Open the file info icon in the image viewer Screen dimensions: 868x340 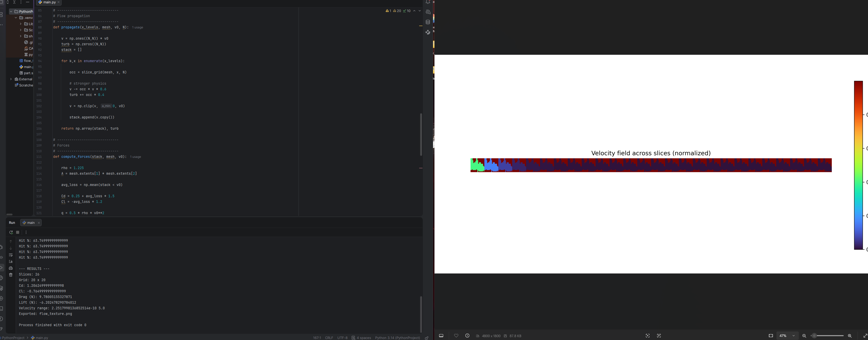pos(467,336)
